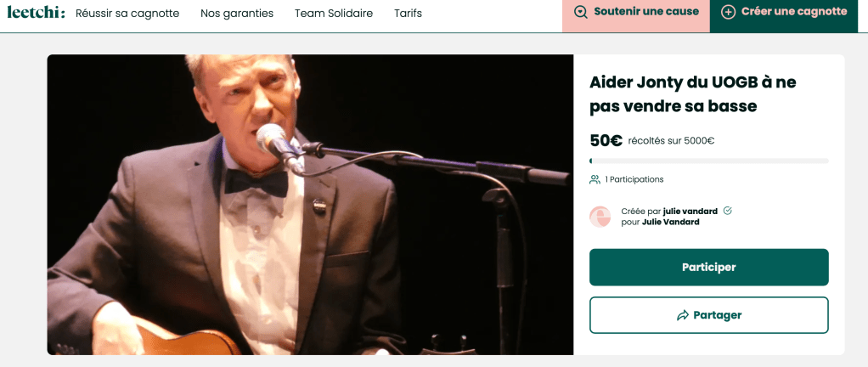Image resolution: width=868 pixels, height=367 pixels.
Task: Click the fundraising progress bar
Action: pyautogui.click(x=708, y=161)
